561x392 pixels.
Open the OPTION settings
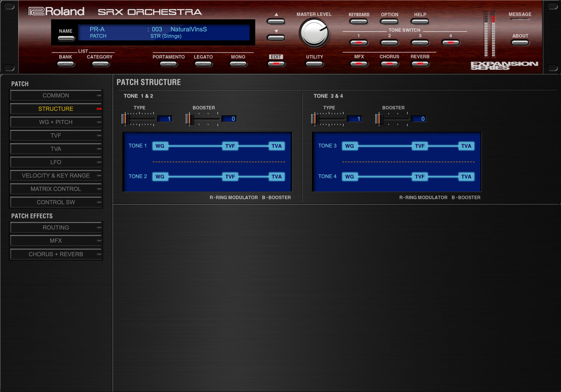coord(389,22)
